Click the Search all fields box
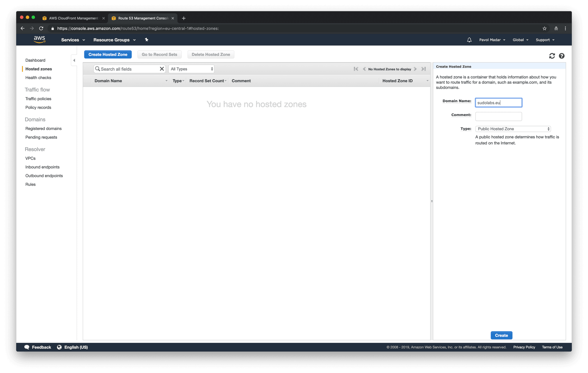 pyautogui.click(x=129, y=69)
